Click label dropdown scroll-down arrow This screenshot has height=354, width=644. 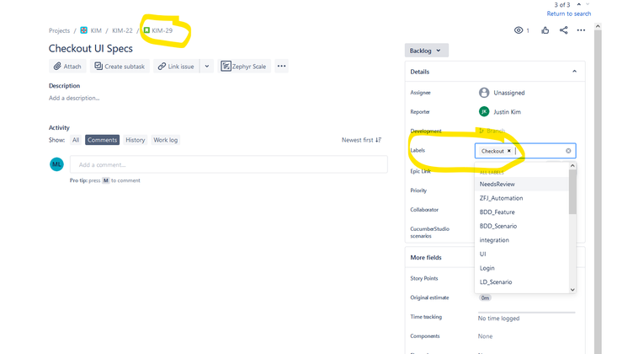tap(572, 289)
